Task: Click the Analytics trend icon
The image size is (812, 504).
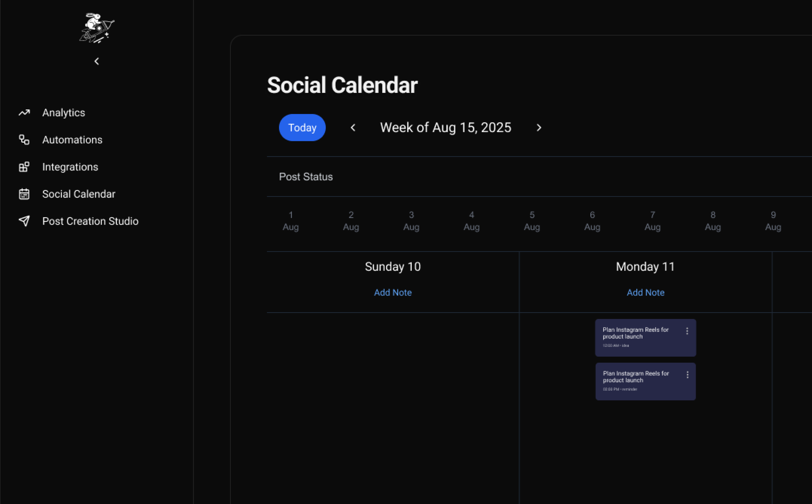Action: click(24, 113)
